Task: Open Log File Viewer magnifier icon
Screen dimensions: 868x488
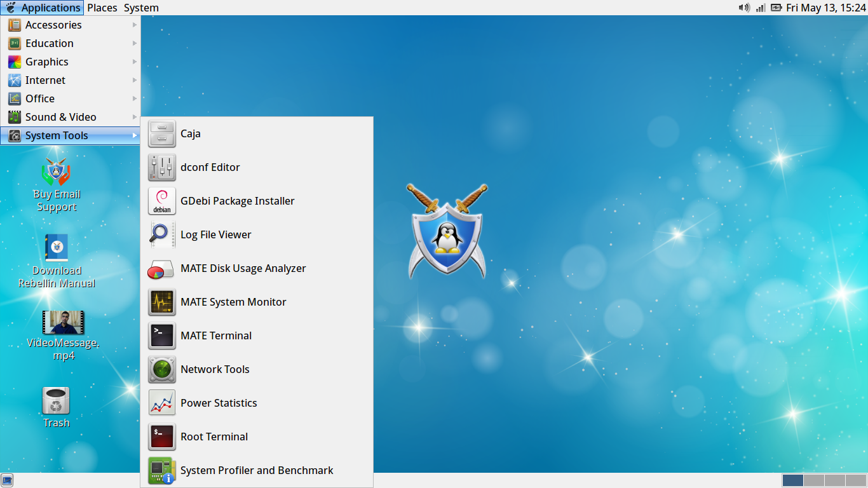Action: pyautogui.click(x=162, y=235)
